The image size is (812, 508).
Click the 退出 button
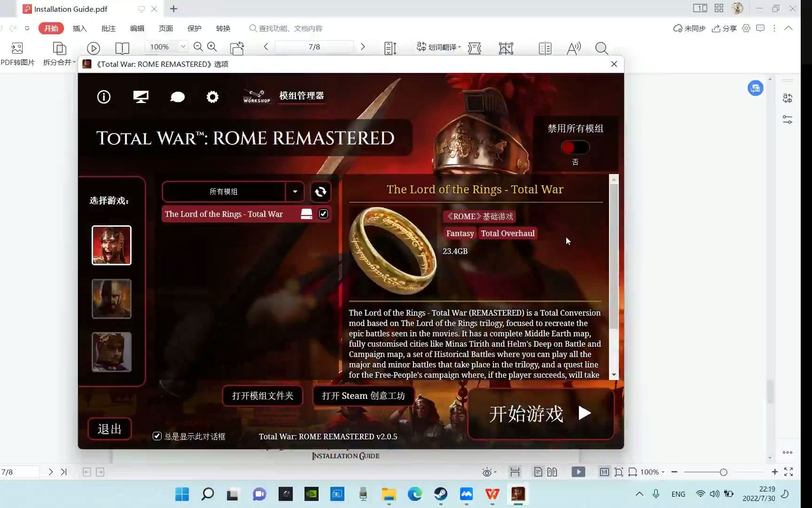click(109, 429)
